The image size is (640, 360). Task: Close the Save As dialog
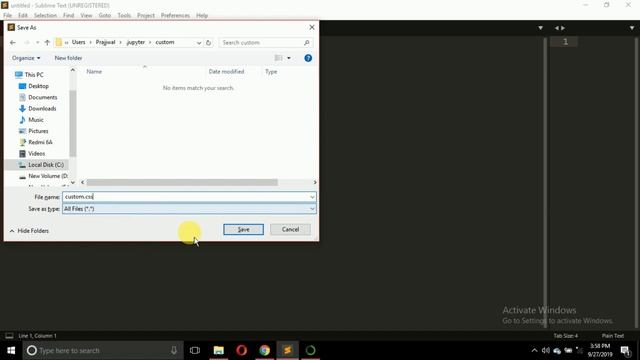point(312,27)
